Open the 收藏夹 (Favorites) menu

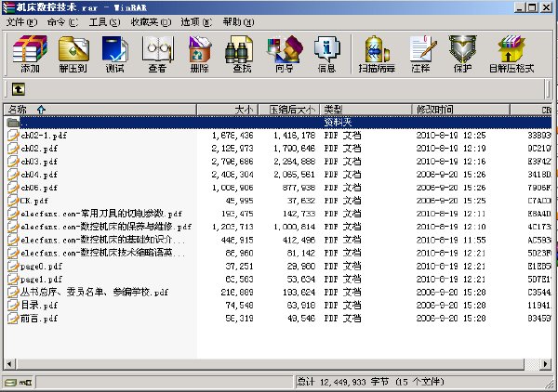click(151, 22)
